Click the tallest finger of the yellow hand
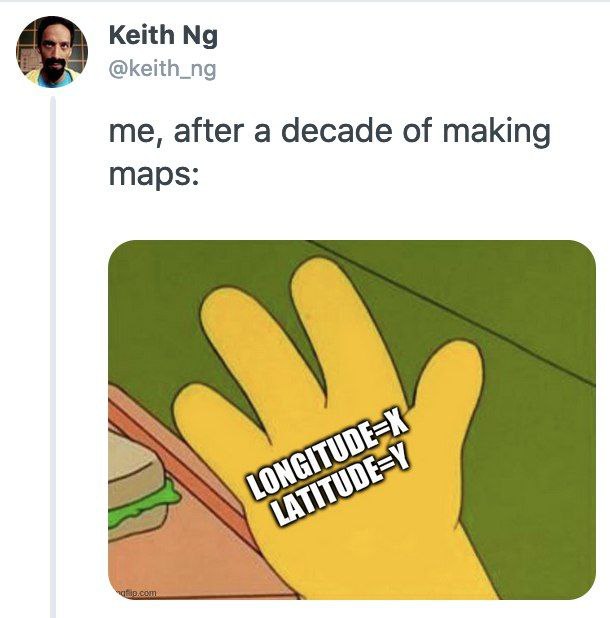 coord(327,315)
